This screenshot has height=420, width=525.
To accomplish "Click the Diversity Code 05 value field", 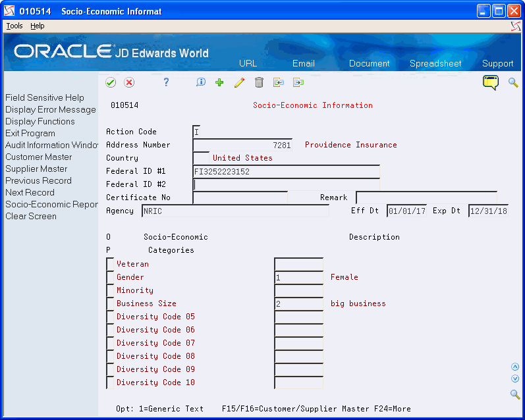I will pyautogui.click(x=298, y=317).
